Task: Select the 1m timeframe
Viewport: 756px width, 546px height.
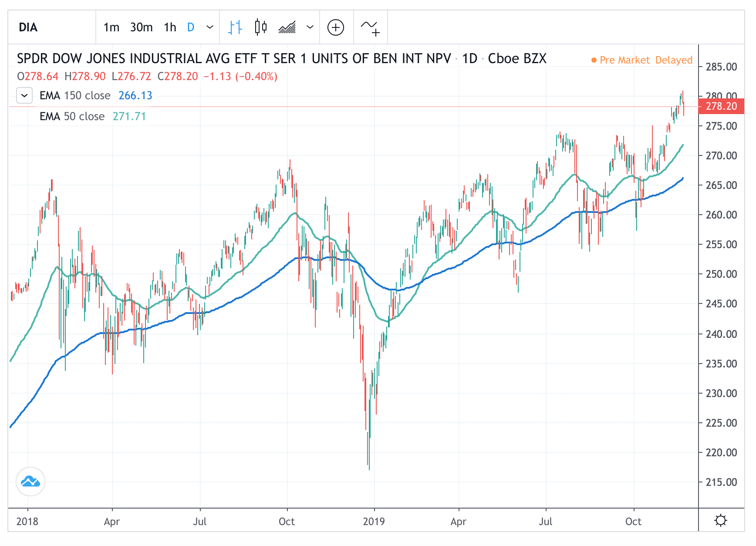Action: click(x=111, y=27)
